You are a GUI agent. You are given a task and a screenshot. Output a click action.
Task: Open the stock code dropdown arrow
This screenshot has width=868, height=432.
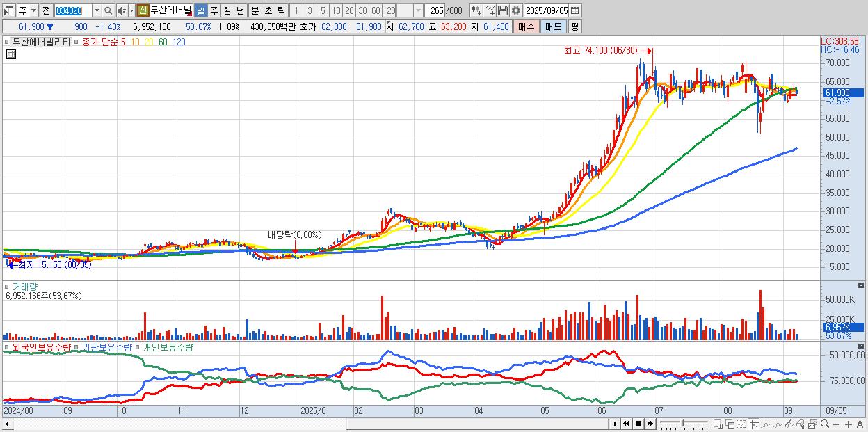[96, 11]
